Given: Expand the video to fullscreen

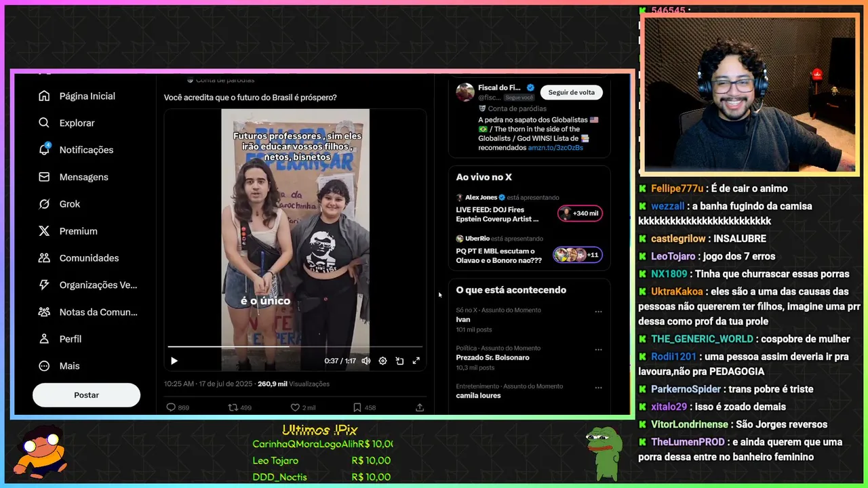Looking at the screenshot, I should click(x=416, y=361).
